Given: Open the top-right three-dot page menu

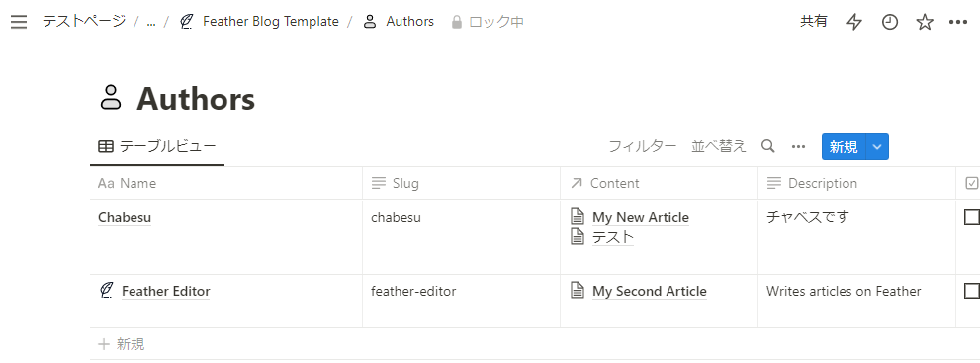Looking at the screenshot, I should 958,22.
